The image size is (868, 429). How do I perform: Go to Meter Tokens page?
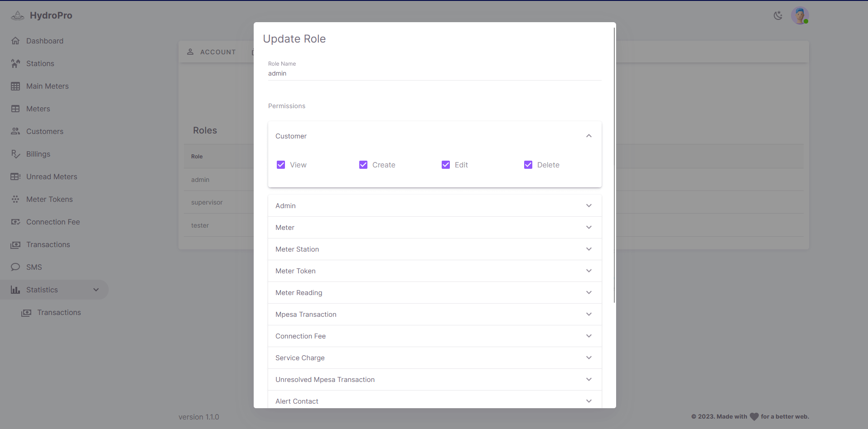[x=49, y=199]
